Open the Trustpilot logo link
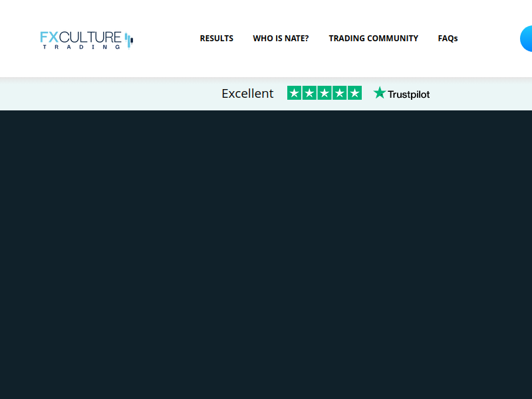Screen dimensions: 532x399 [x=402, y=93]
